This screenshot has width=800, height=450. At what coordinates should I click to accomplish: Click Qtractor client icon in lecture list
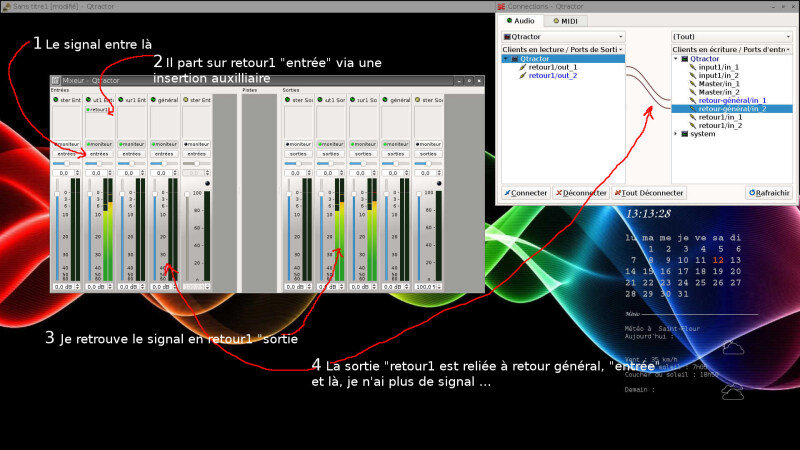click(515, 59)
